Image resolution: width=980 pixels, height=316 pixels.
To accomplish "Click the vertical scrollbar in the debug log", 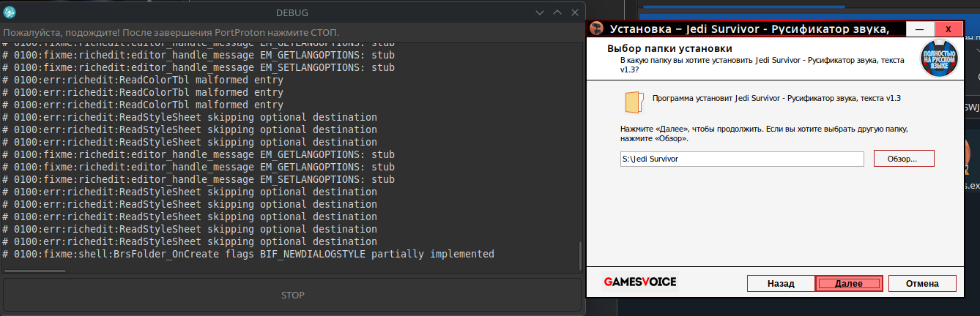I will pyautogui.click(x=581, y=255).
